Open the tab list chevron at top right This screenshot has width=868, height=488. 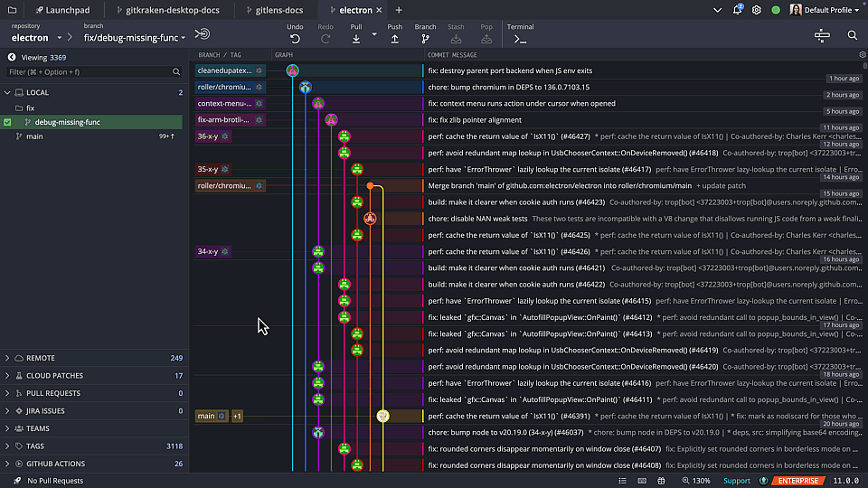717,10
